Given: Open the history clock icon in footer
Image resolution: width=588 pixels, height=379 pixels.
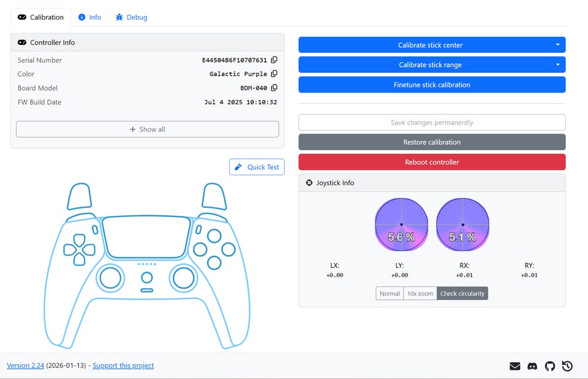Looking at the screenshot, I should pos(567,366).
